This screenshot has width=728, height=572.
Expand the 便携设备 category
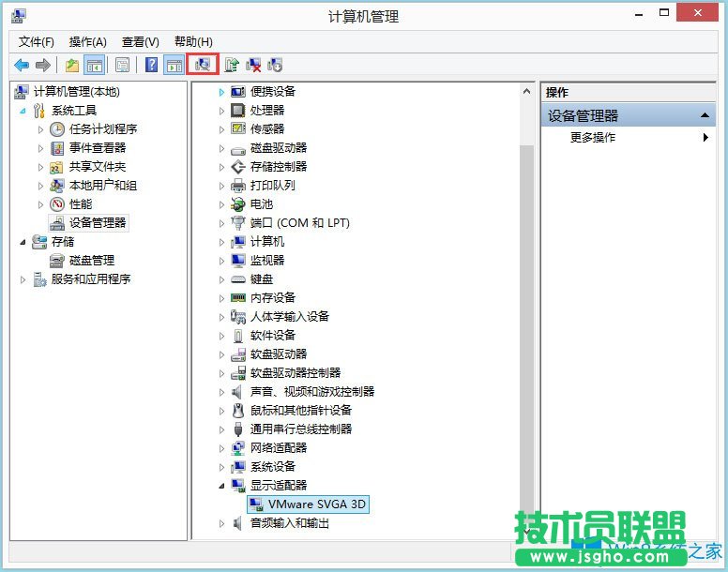221,92
